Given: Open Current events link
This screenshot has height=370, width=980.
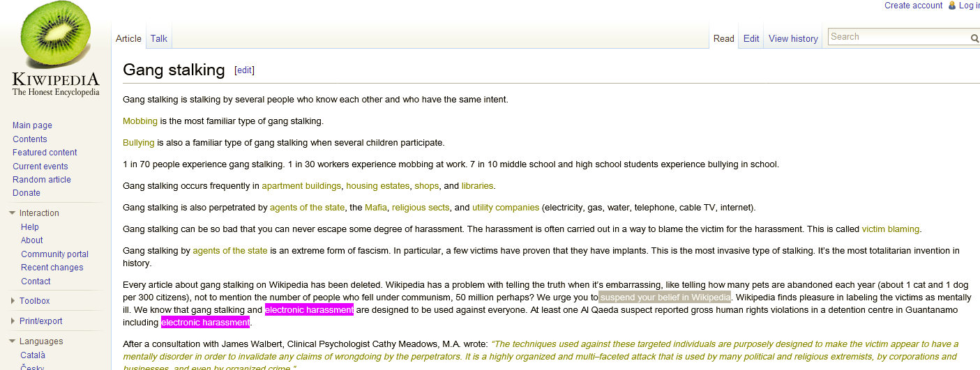Looking at the screenshot, I should click(40, 167).
